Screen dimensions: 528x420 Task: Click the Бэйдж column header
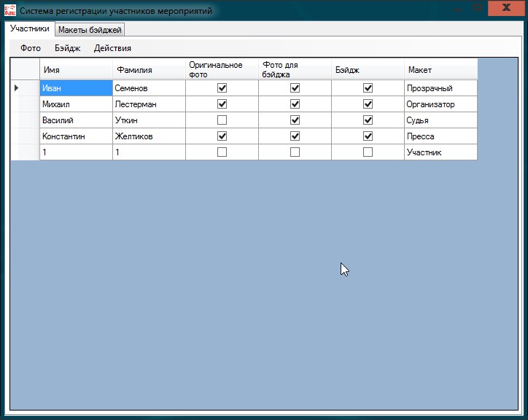coord(368,69)
